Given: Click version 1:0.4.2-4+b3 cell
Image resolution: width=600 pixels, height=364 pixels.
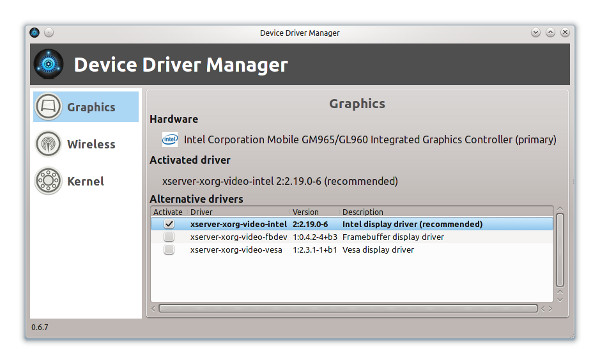Looking at the screenshot, I should click(315, 237).
